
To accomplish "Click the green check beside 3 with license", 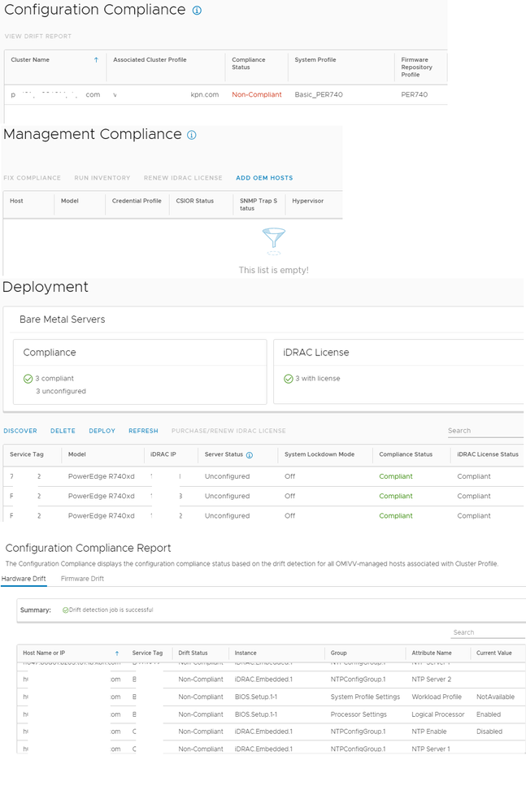I will 289,379.
